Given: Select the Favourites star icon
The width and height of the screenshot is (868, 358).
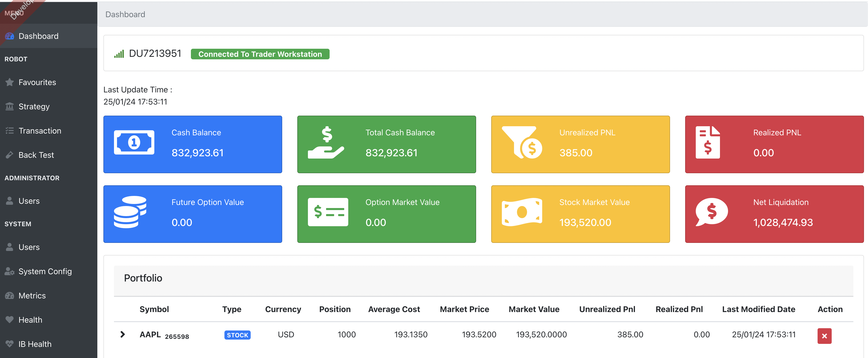Looking at the screenshot, I should coord(9,82).
